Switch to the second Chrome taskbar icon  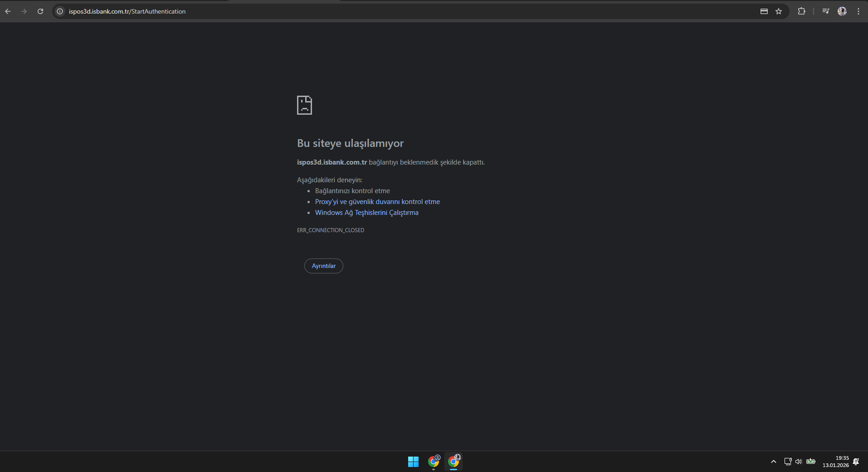pos(454,462)
